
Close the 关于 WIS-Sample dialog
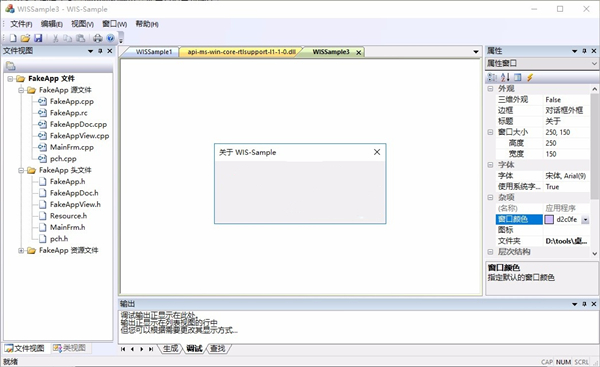point(377,152)
